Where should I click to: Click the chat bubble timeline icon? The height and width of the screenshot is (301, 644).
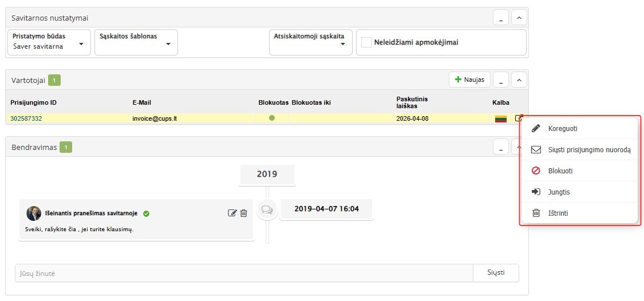point(267,209)
